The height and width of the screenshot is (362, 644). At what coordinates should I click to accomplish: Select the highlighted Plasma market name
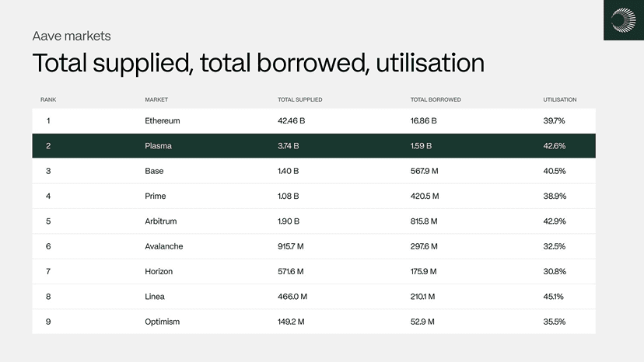(x=158, y=146)
